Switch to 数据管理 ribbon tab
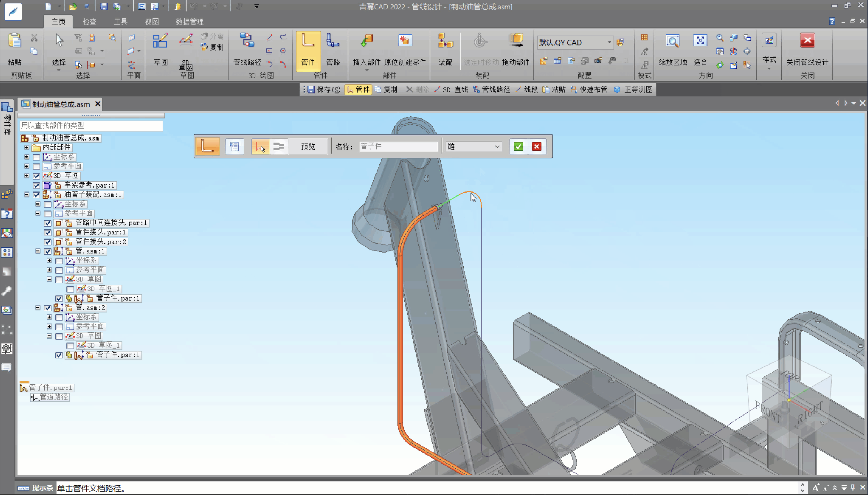Image resolution: width=868 pixels, height=495 pixels. (190, 22)
